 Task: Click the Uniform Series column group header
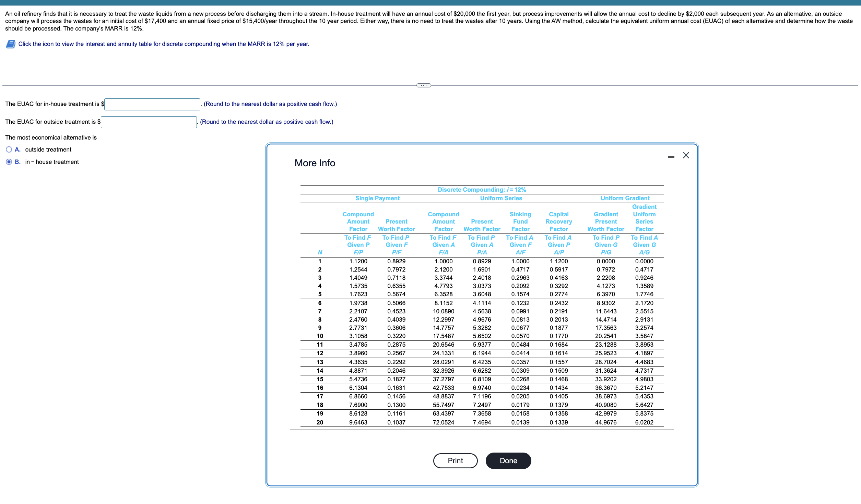[x=501, y=198]
